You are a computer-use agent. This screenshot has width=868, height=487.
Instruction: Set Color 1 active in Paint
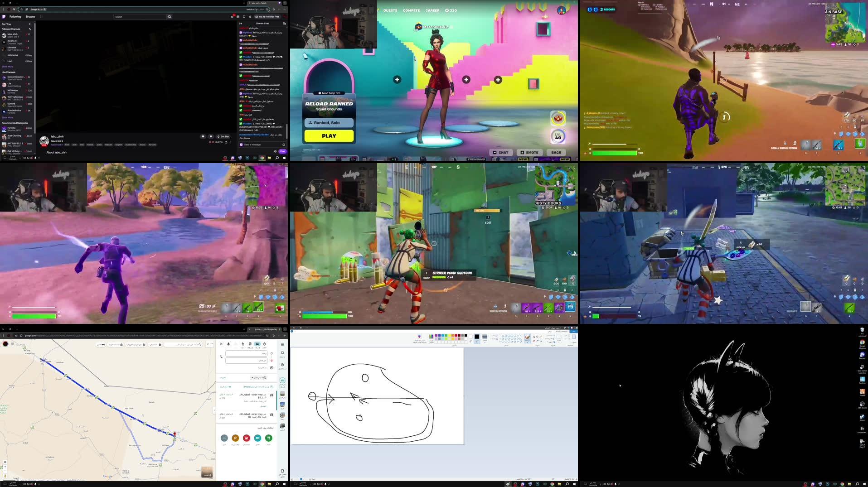477,339
